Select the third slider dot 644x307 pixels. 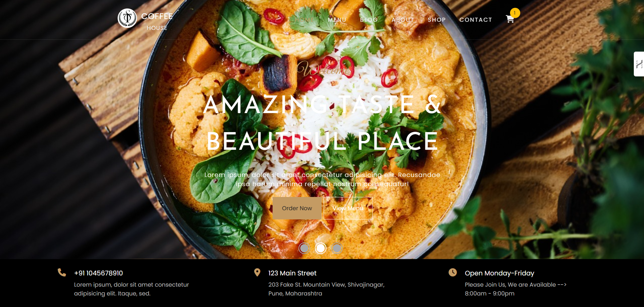(337, 248)
